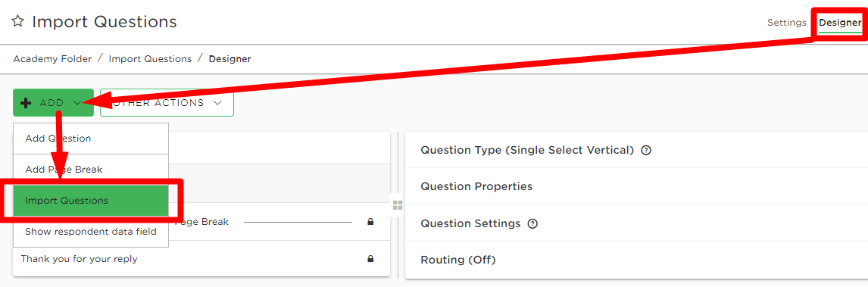This screenshot has height=287, width=868.
Task: Select Add Question menu entry
Action: click(91, 139)
